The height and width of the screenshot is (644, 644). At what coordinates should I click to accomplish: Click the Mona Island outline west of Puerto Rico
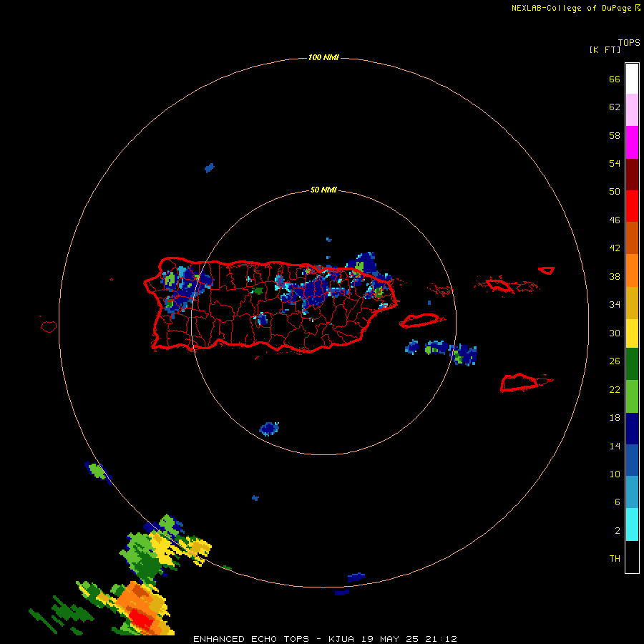[x=49, y=326]
